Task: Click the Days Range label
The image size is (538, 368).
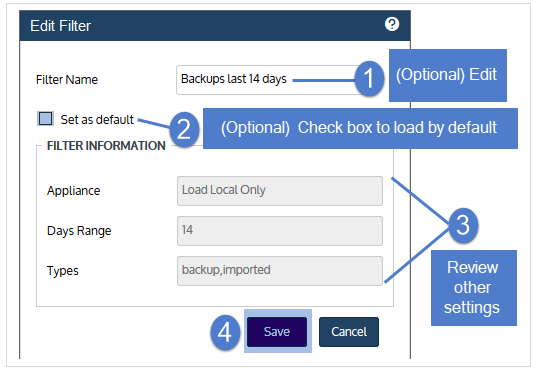Action: click(79, 231)
